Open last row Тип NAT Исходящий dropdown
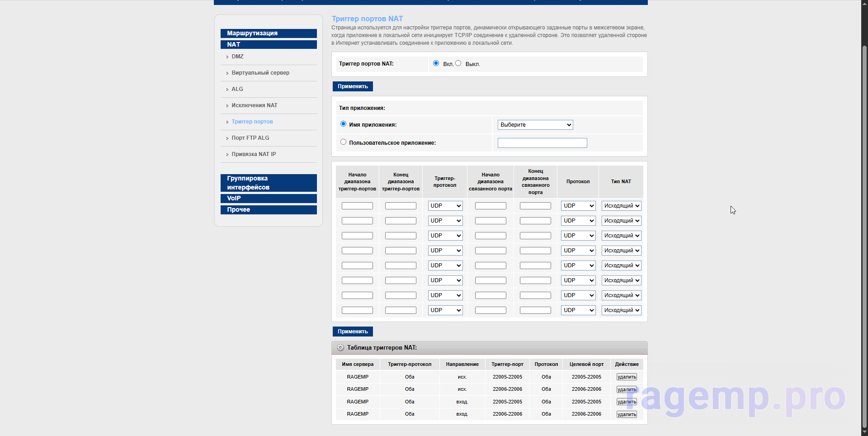This screenshot has height=436, width=868. coord(621,310)
